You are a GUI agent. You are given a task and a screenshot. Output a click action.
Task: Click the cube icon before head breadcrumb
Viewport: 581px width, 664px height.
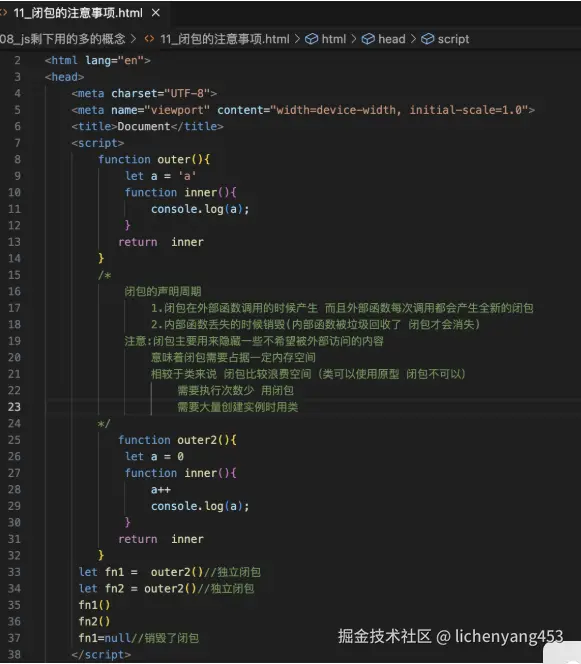click(x=368, y=39)
